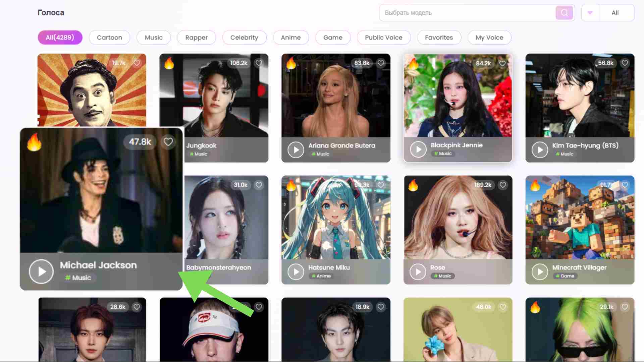This screenshot has height=362, width=644.
Task: Open the Public Voice category
Action: pos(384,38)
